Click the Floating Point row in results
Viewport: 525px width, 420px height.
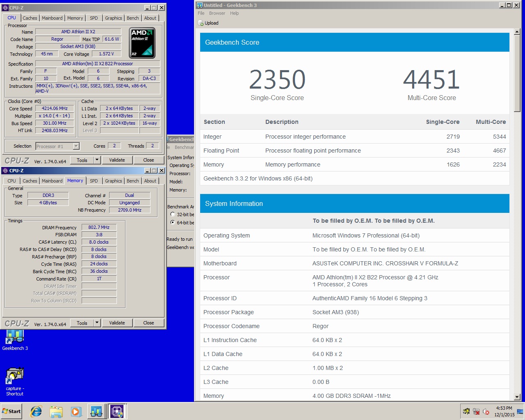(355, 151)
